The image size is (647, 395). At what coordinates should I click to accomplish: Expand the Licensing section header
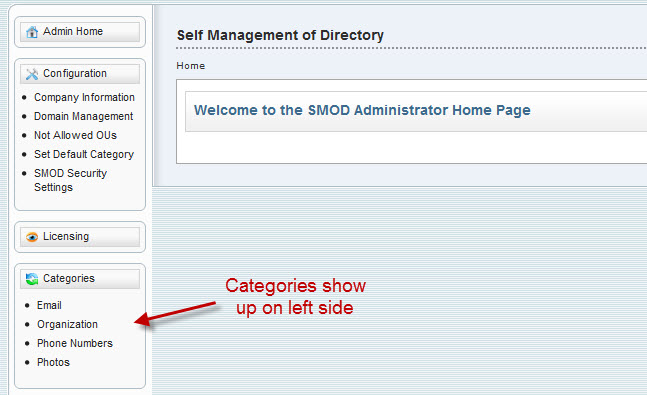(x=80, y=237)
